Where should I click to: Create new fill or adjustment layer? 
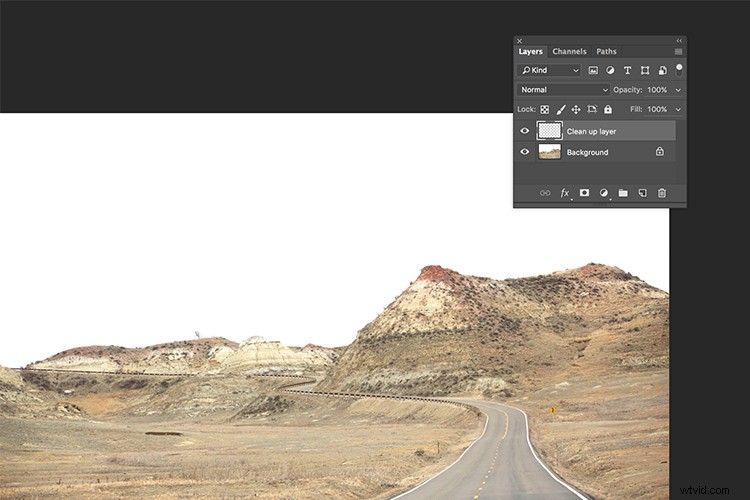604,193
